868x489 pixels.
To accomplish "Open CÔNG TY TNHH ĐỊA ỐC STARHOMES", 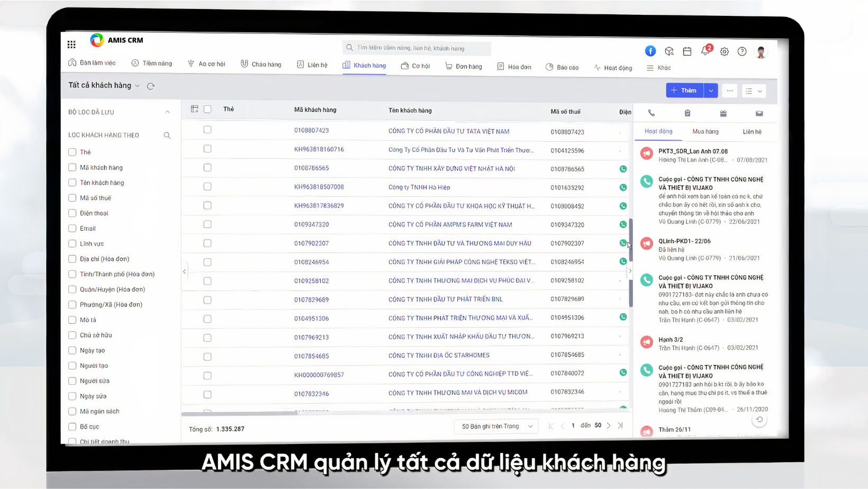I will coord(439,355).
